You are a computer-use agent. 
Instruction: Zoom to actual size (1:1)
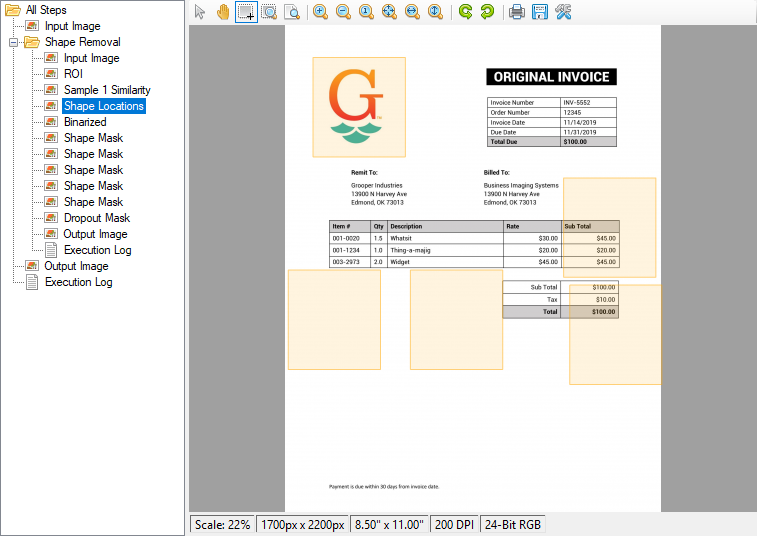coord(366,12)
